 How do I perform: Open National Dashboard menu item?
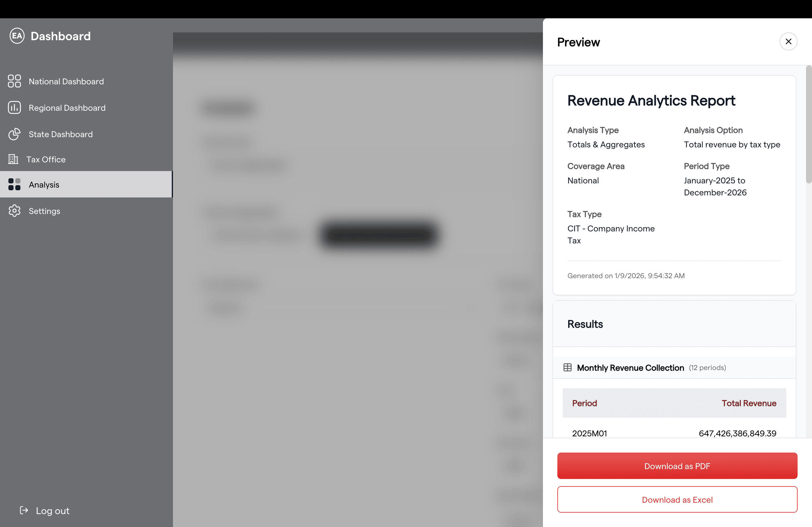[66, 81]
